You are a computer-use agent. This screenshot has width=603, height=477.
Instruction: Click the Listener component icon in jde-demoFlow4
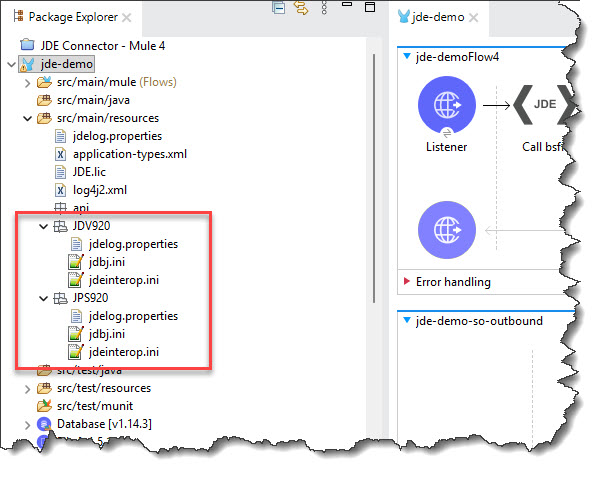click(445, 104)
